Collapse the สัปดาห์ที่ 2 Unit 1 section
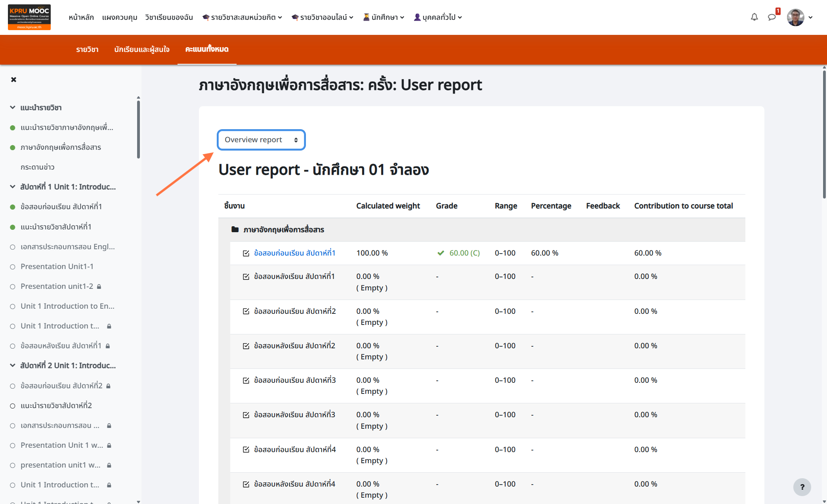This screenshot has width=827, height=504. (13, 365)
